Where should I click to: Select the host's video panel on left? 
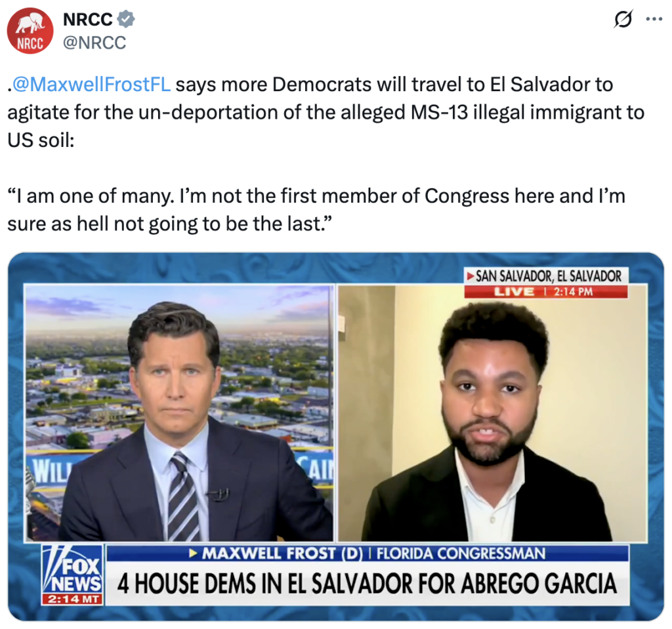pos(179,413)
